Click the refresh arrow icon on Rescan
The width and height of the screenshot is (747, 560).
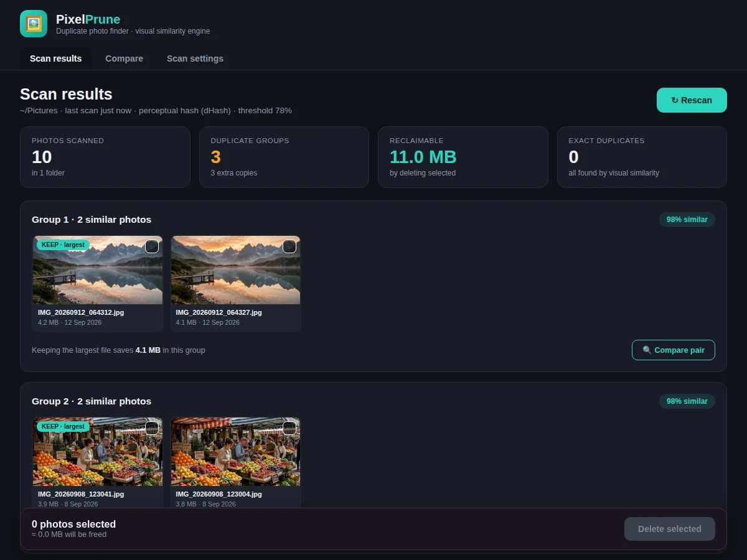pos(675,100)
